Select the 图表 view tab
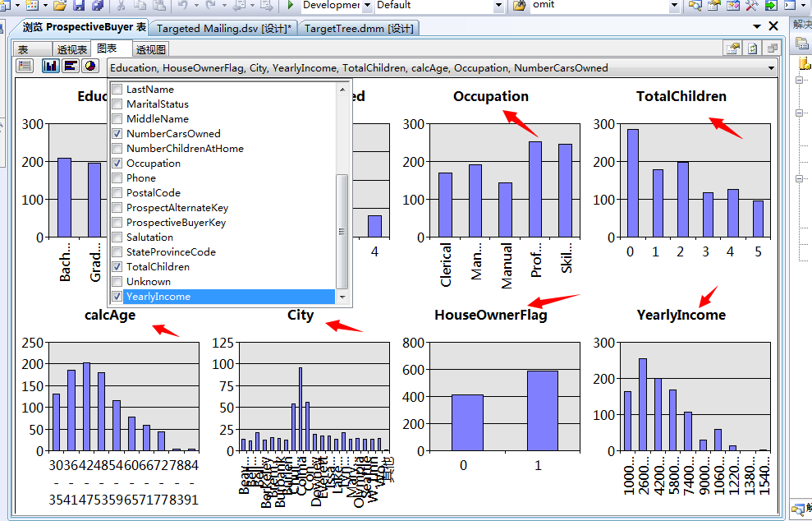Image resolution: width=812 pixels, height=521 pixels. pyautogui.click(x=111, y=48)
